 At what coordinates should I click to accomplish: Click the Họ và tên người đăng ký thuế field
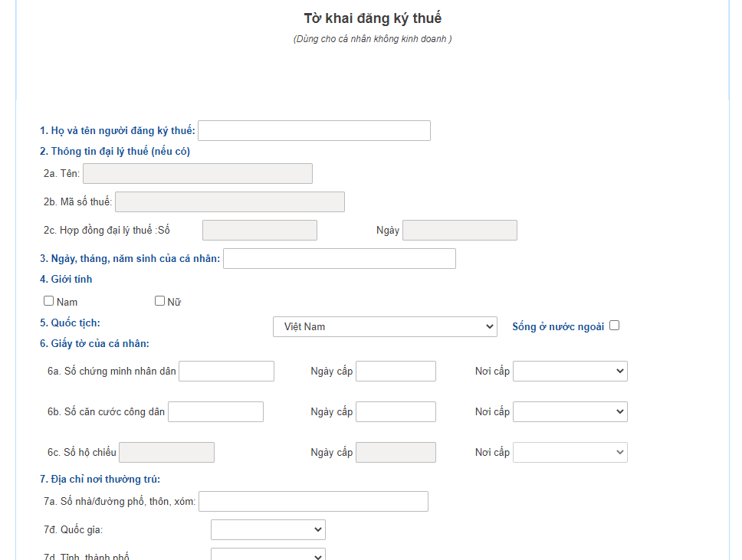coord(314,131)
